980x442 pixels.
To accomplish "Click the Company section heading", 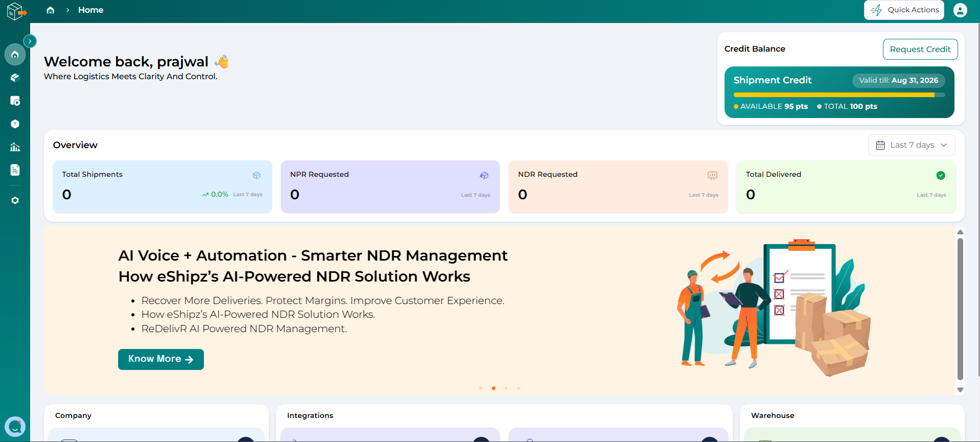I will pyautogui.click(x=73, y=415).
